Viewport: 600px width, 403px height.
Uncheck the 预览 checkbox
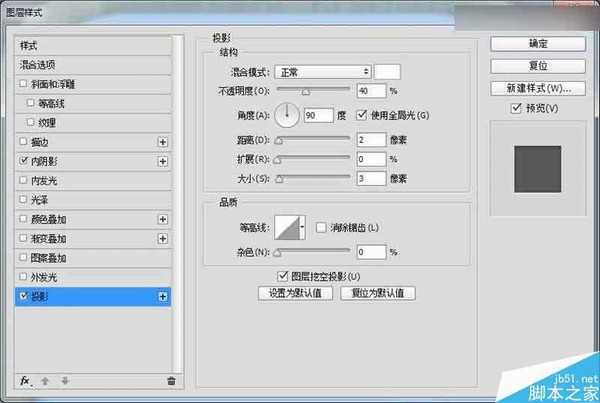click(530, 107)
